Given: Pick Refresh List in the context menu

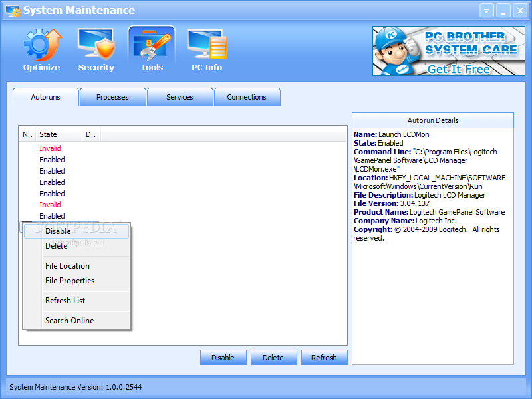Looking at the screenshot, I should [76, 301].
